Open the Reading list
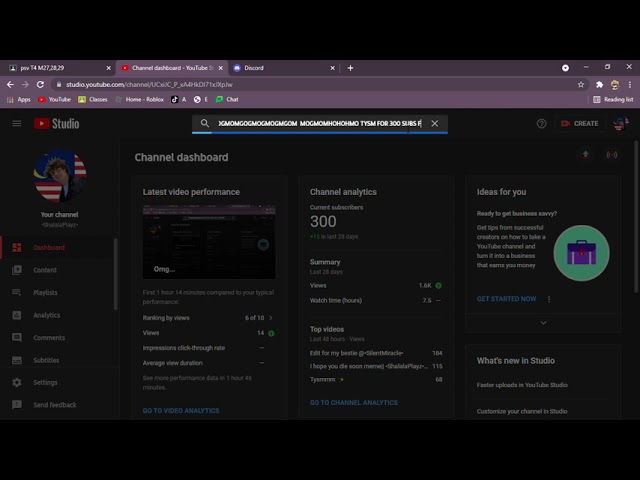 click(613, 99)
